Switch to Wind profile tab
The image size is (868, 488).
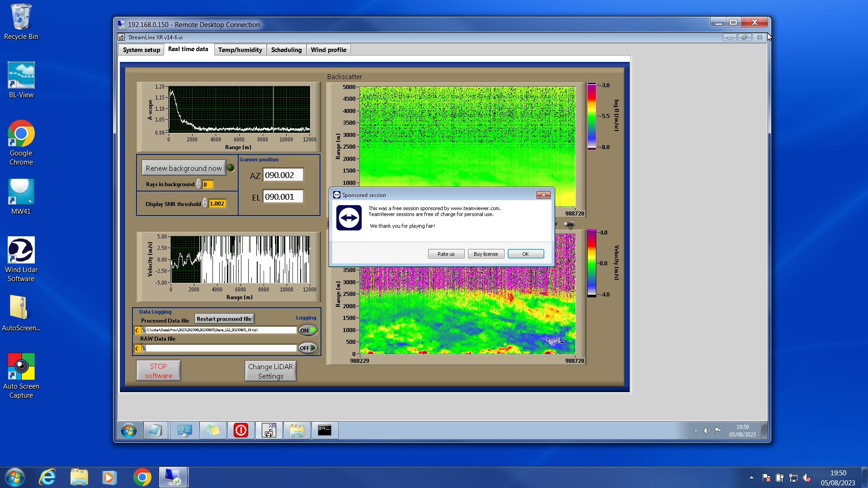coord(328,50)
